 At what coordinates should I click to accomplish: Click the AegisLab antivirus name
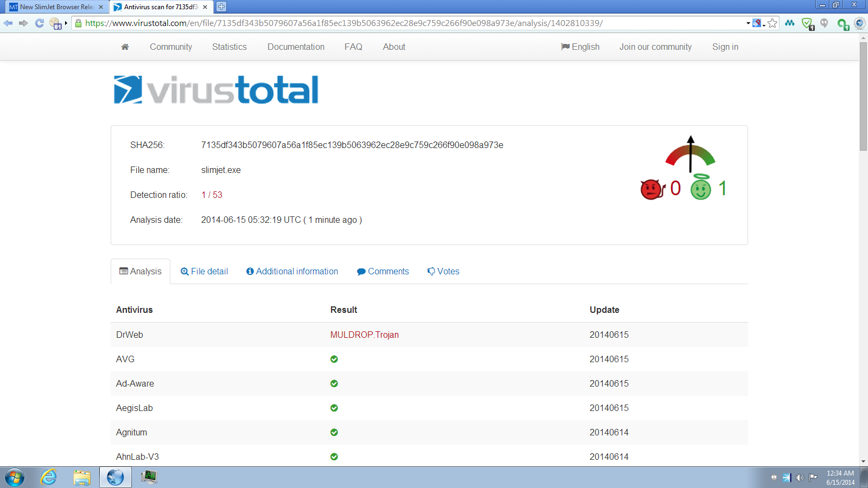tap(135, 408)
